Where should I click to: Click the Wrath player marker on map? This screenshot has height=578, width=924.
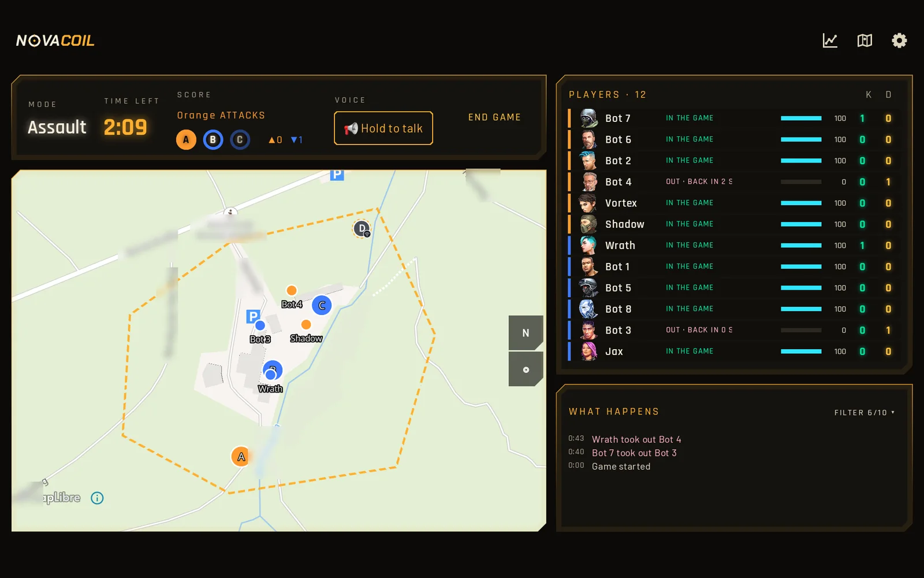[x=270, y=375]
